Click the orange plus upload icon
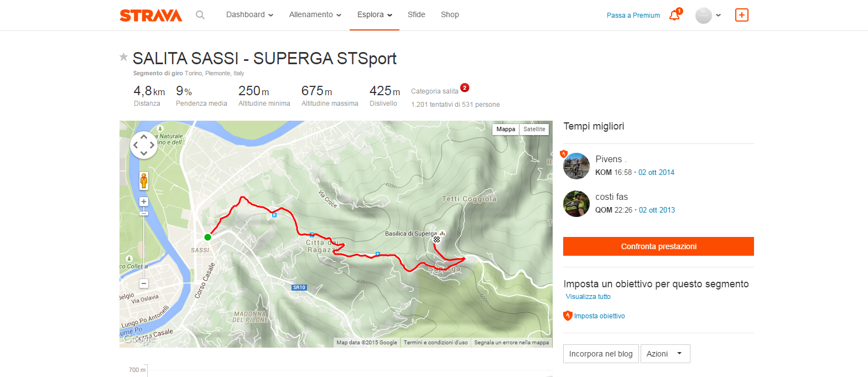This screenshot has width=868, height=377. 741,15
